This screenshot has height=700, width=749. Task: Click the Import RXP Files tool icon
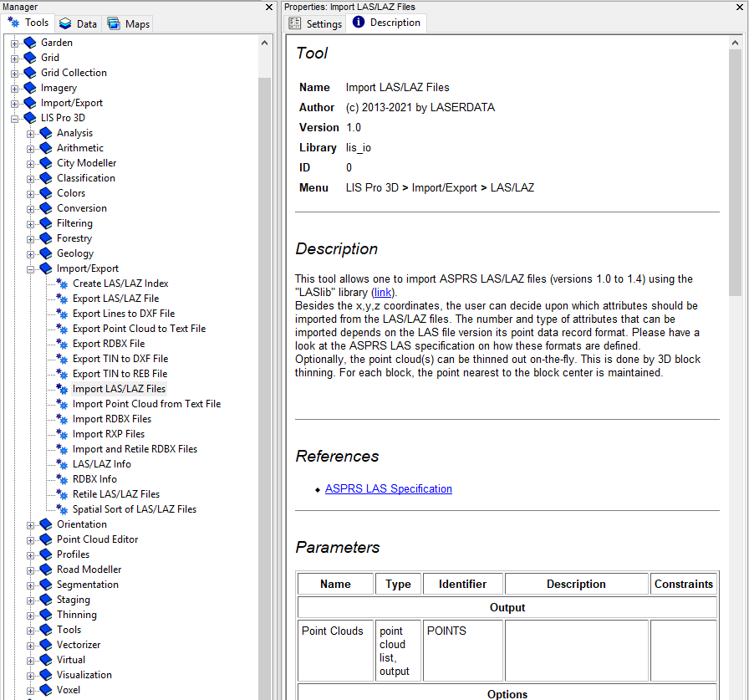click(62, 434)
